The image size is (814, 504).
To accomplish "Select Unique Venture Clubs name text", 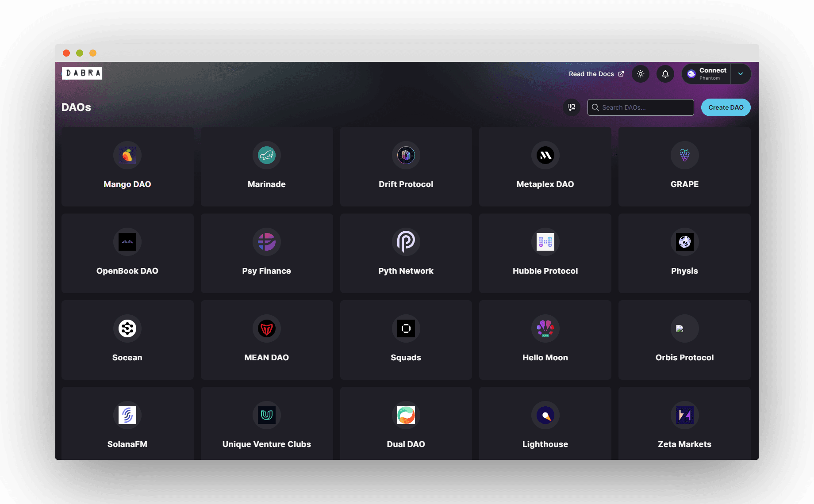I will (267, 444).
